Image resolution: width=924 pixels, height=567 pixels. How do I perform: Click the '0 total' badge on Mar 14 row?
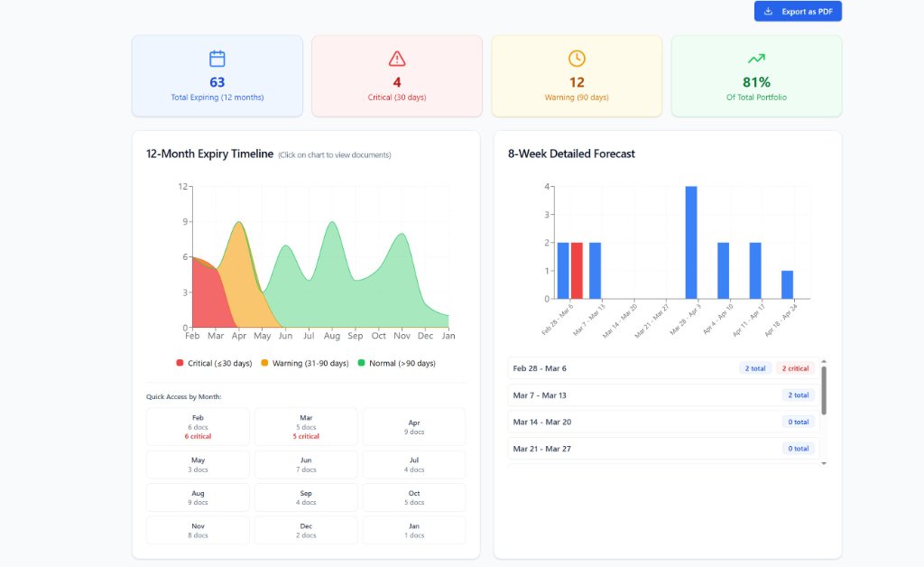pos(799,422)
